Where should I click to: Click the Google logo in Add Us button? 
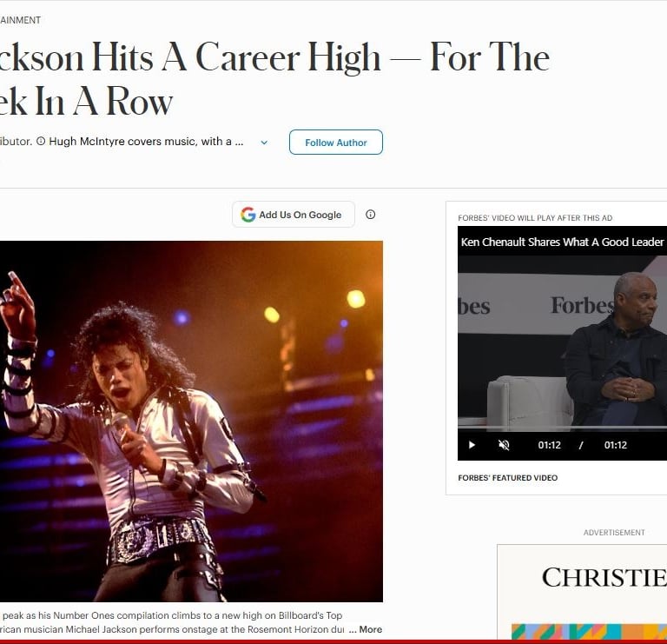[x=248, y=215]
